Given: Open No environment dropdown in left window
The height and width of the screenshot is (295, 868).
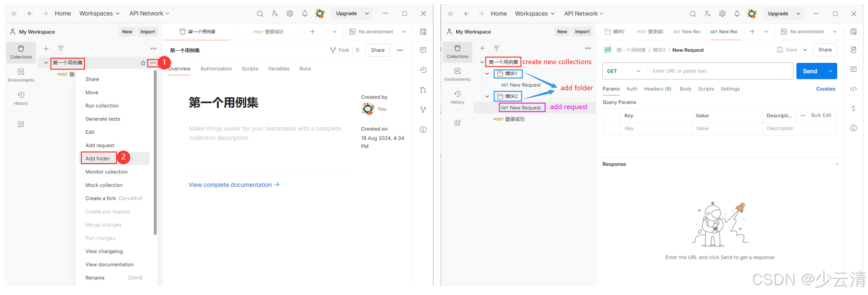Looking at the screenshot, I should (x=378, y=32).
